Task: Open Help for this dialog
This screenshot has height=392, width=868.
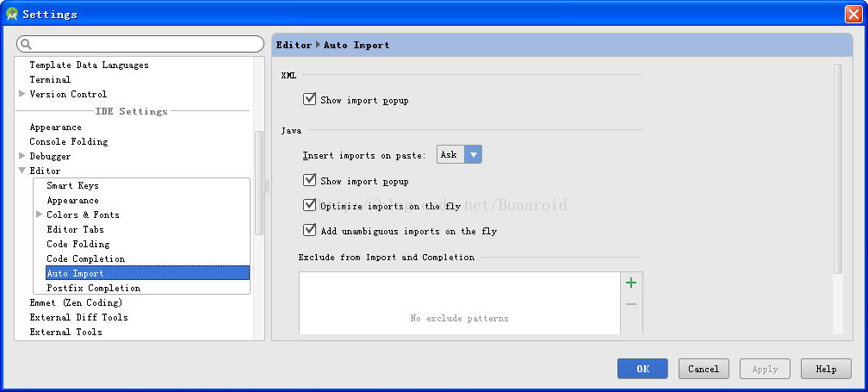Action: point(826,369)
